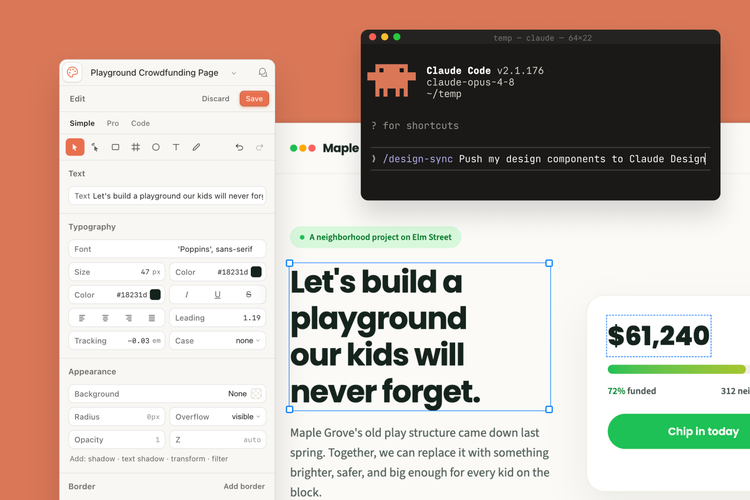Click the terminal title temp — claude — 64×22
The image size is (750, 500).
coord(542,38)
